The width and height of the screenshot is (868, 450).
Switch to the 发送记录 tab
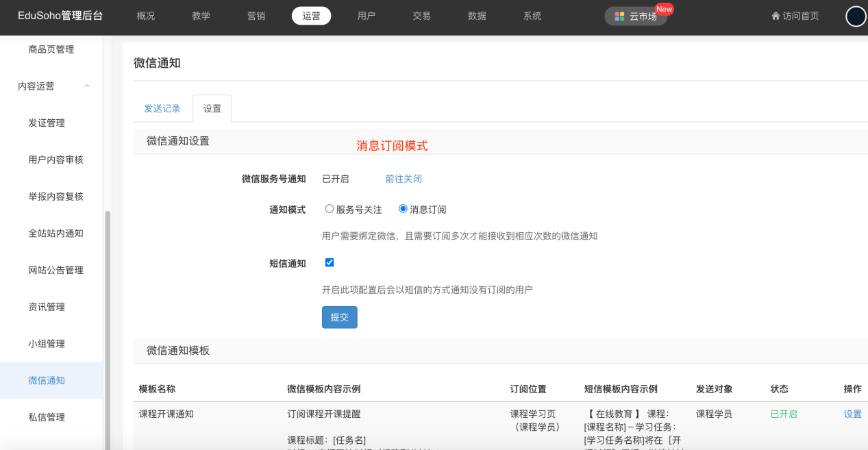(x=162, y=108)
